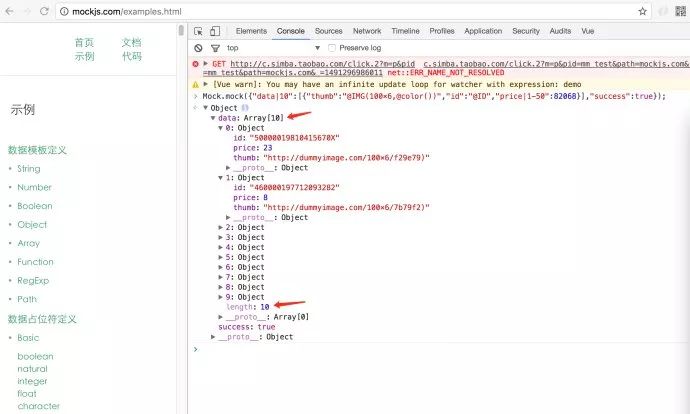Screen dimensions: 690x414
Task: Select the Console tab
Action: (290, 31)
